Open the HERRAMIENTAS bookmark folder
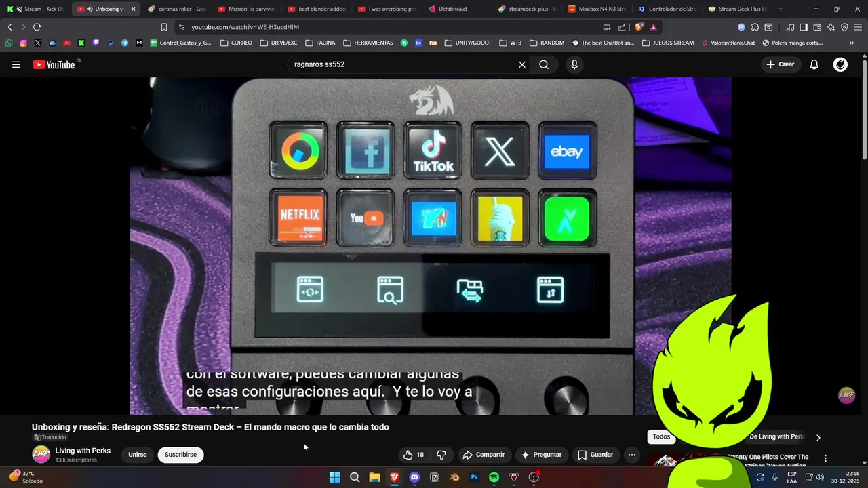The image size is (868, 488). [x=368, y=43]
